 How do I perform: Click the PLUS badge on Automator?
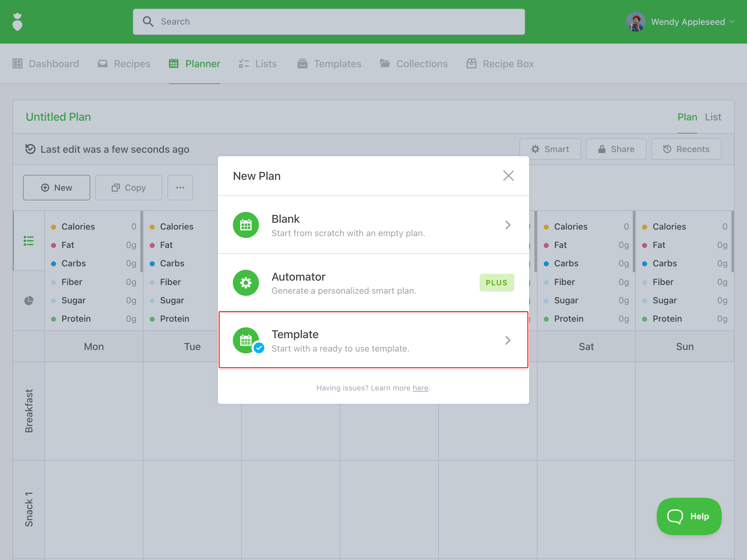point(496,282)
